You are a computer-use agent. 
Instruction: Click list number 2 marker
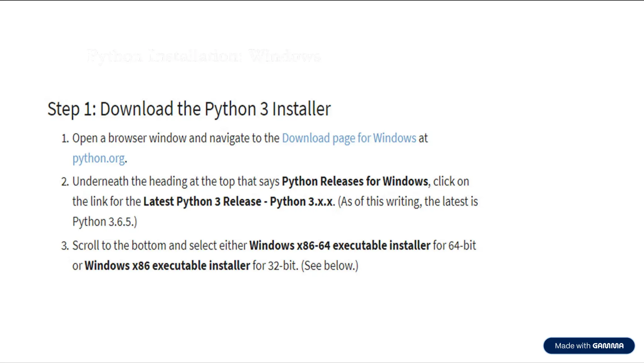point(65,182)
